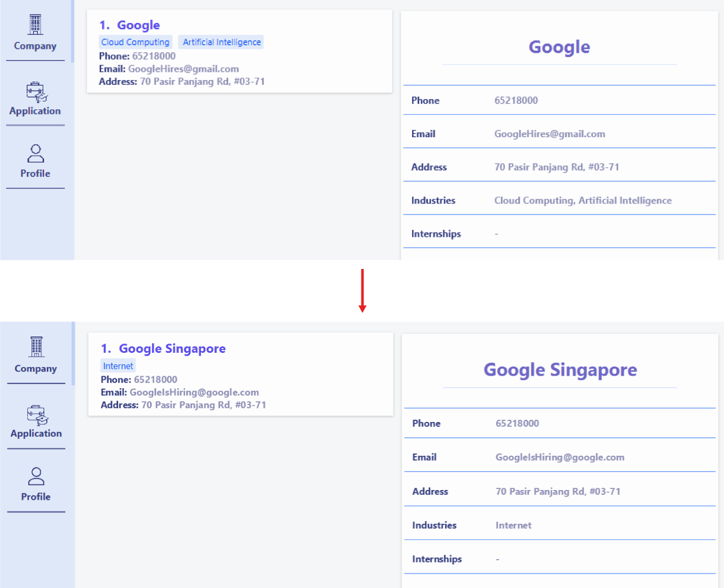Click Email label in Google Singapore detail panel
The image size is (724, 588).
click(x=425, y=457)
